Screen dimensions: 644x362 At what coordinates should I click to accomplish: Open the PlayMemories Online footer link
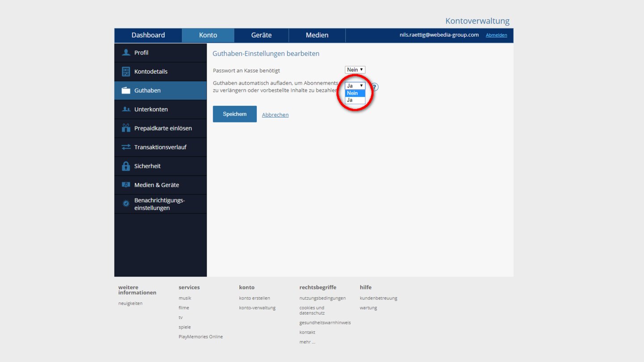click(200, 337)
